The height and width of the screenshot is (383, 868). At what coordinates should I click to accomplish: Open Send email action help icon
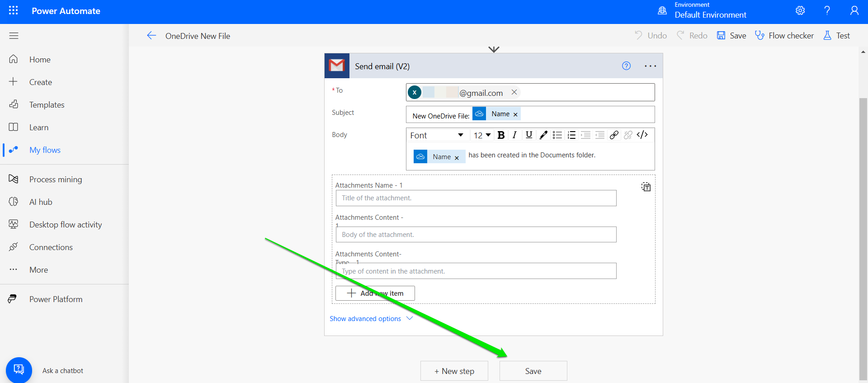(x=626, y=66)
